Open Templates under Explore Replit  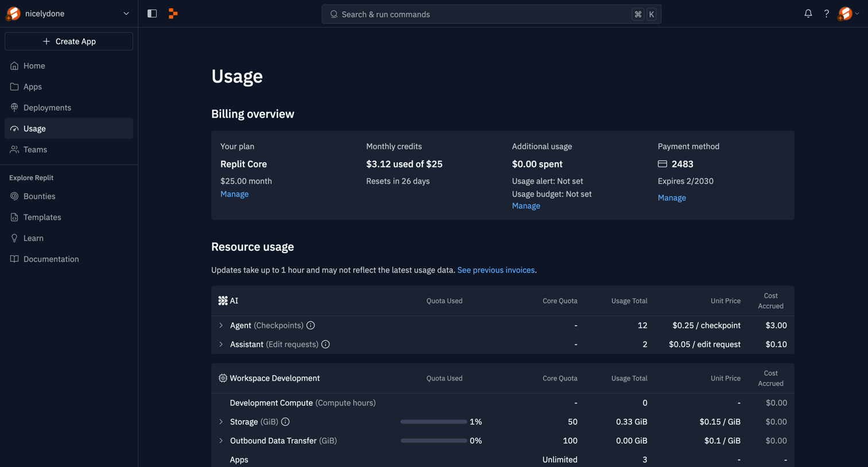[69, 217]
